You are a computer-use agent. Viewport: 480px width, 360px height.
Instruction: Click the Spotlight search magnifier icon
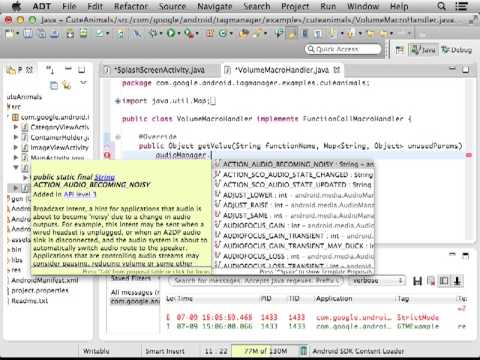coord(441,6)
